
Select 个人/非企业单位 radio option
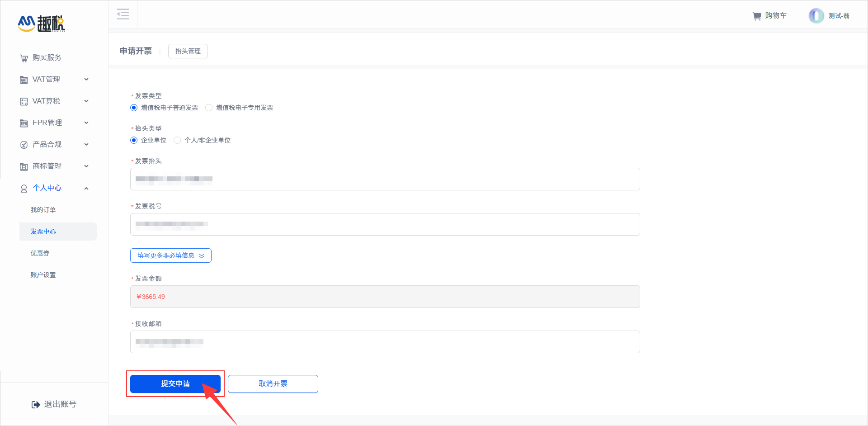coord(177,140)
